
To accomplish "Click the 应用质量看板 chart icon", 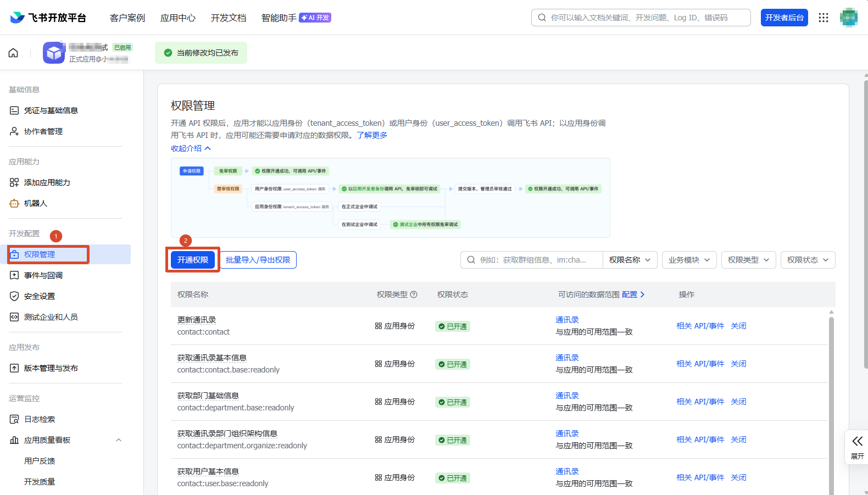I will (x=14, y=440).
